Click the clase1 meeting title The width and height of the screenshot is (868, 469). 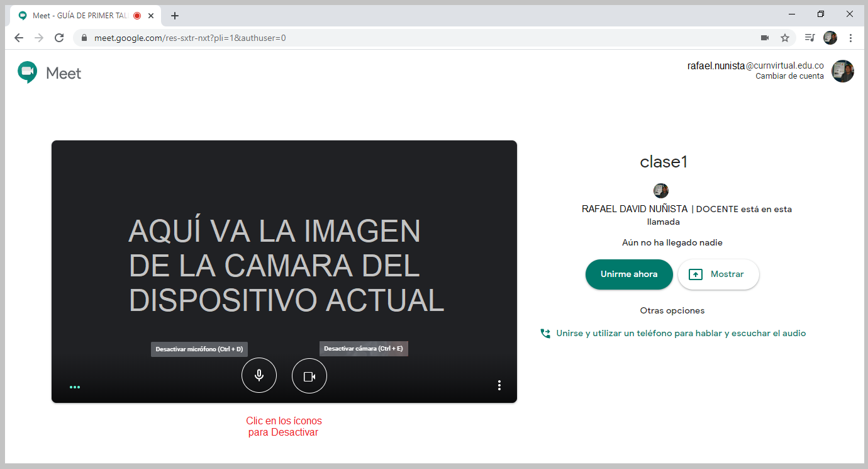(664, 162)
